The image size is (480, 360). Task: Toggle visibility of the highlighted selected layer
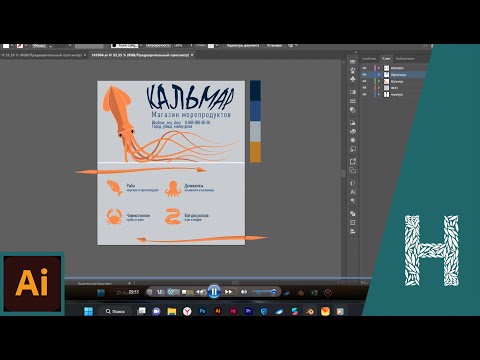pyautogui.click(x=364, y=75)
